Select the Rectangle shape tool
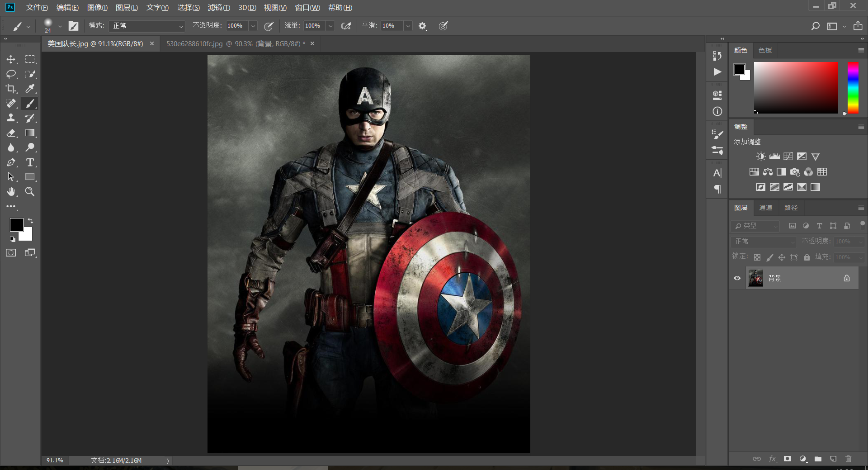The height and width of the screenshot is (470, 868). (x=30, y=177)
